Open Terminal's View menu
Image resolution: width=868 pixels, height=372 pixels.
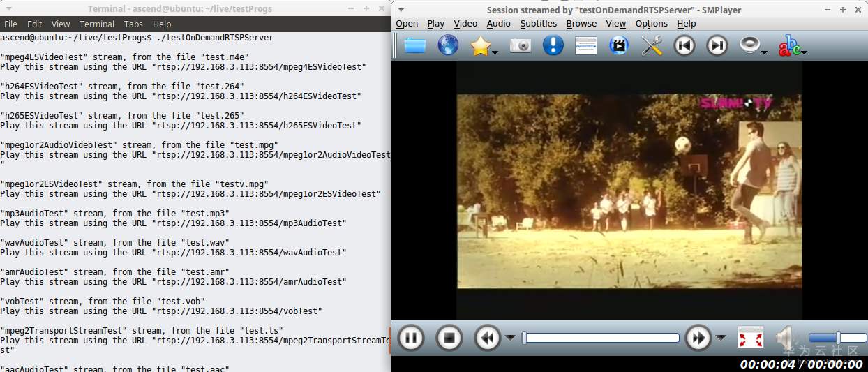(x=61, y=24)
